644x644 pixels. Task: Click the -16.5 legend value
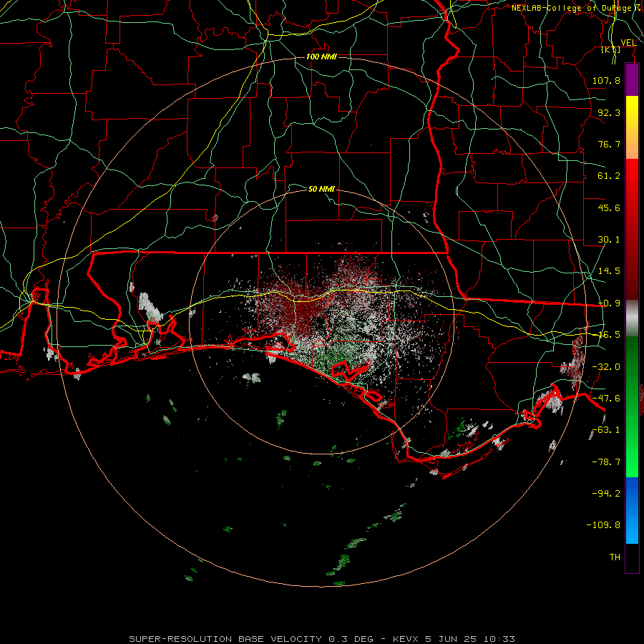[x=609, y=335]
